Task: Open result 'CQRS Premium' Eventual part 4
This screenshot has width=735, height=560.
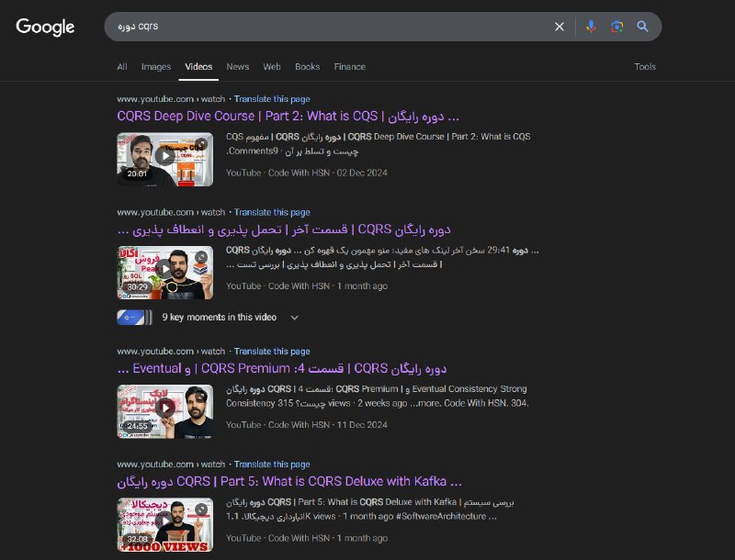Action: (282, 368)
